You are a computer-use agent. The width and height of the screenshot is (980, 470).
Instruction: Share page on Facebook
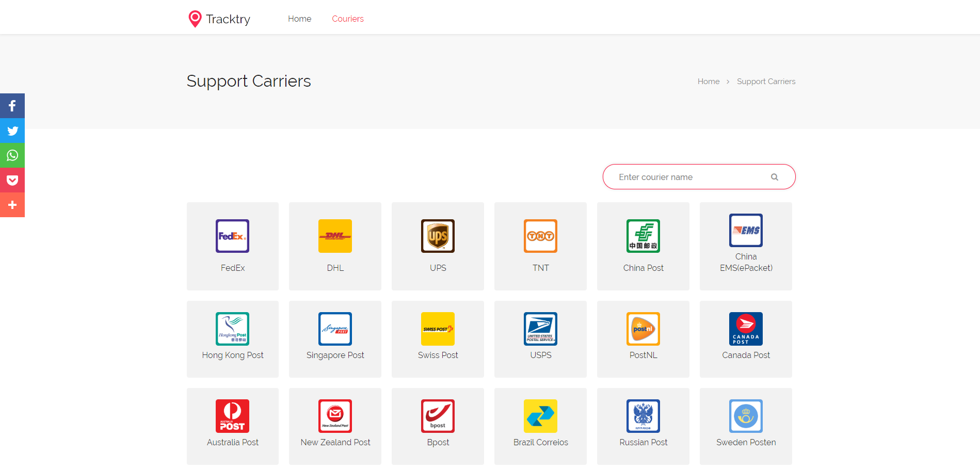[x=12, y=106]
